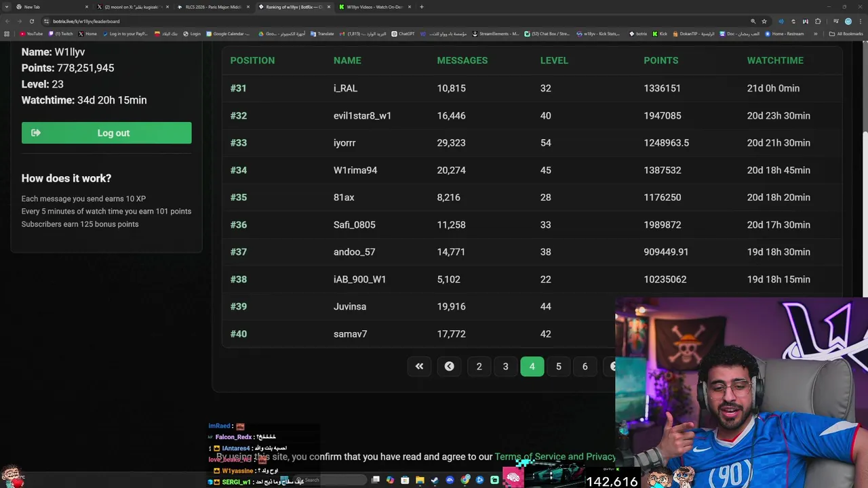Open Steam icon in taskbar

coord(435,480)
